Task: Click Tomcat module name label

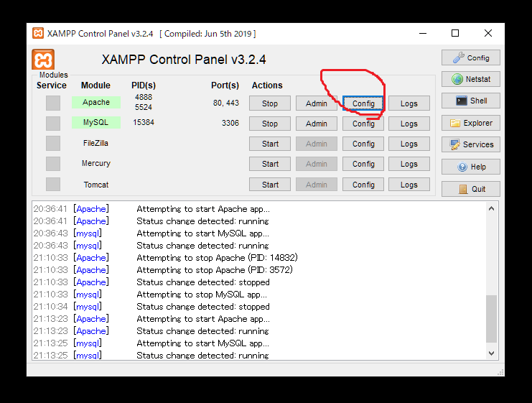Action: click(x=96, y=185)
